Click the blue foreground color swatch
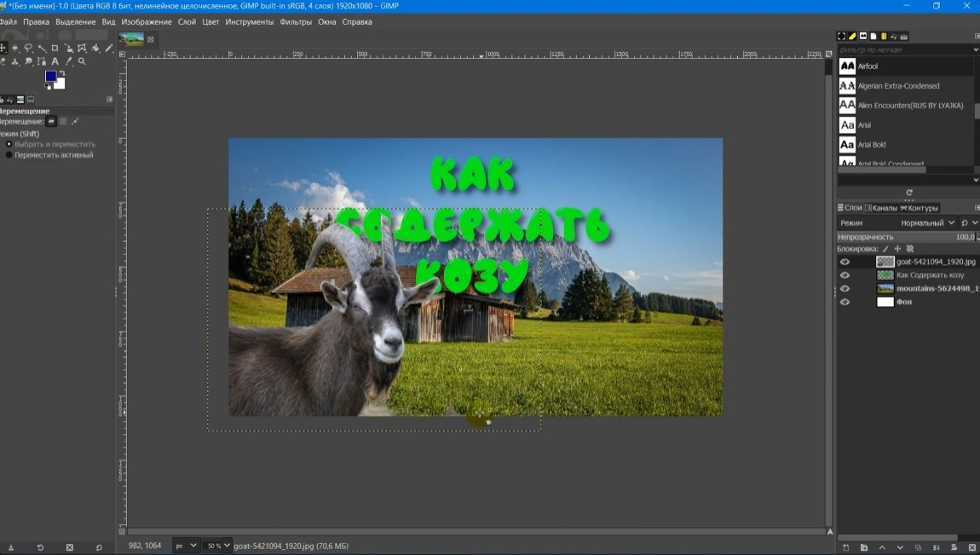Image resolution: width=980 pixels, height=555 pixels. [x=50, y=76]
